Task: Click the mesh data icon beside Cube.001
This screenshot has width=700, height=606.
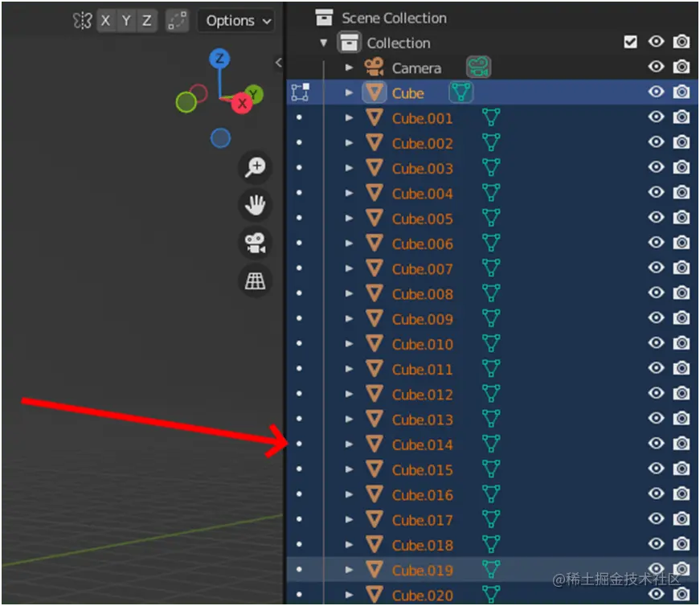Action: (491, 117)
